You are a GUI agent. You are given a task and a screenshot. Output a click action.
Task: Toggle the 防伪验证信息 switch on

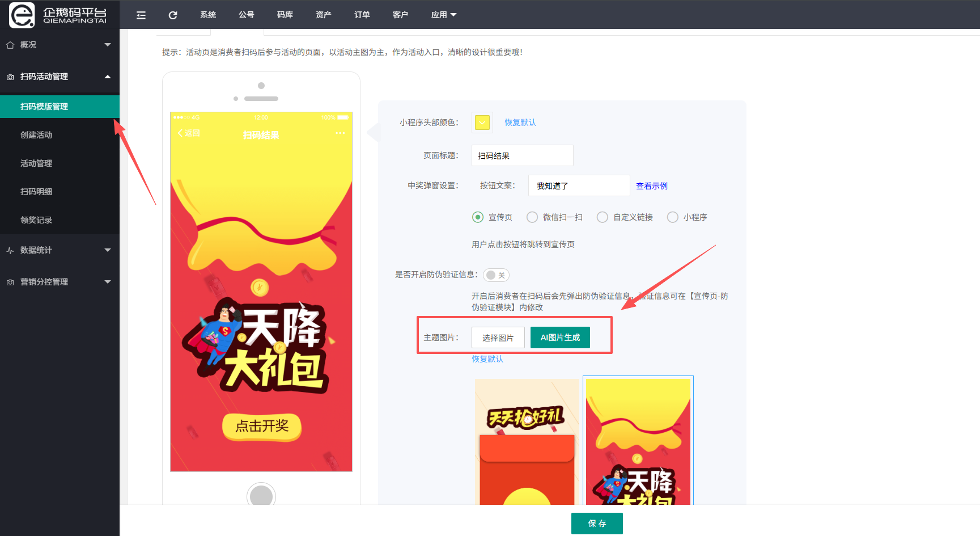coord(496,275)
